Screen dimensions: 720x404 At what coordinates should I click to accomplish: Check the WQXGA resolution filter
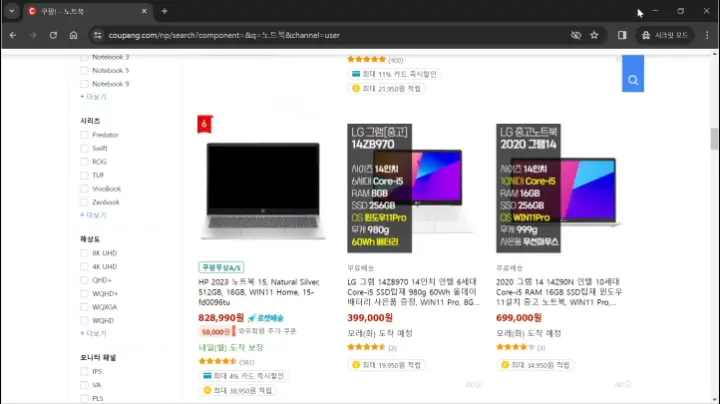pos(84,307)
